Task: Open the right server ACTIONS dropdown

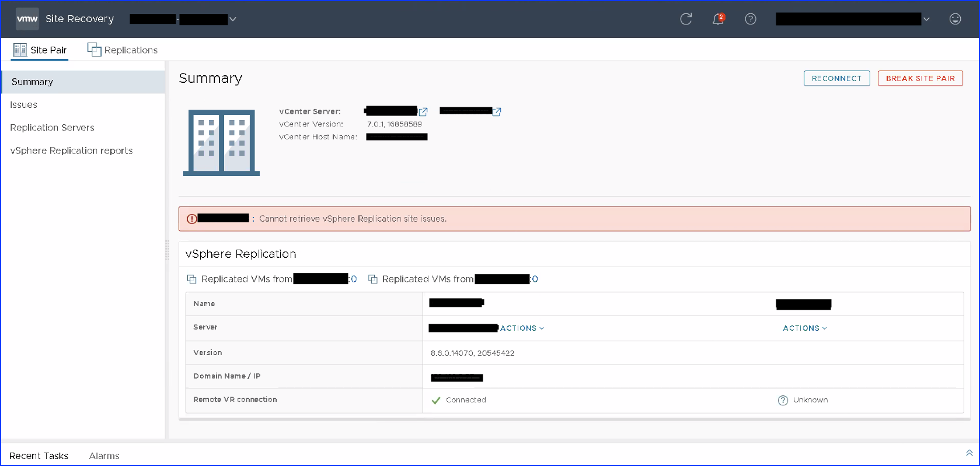Action: point(804,328)
